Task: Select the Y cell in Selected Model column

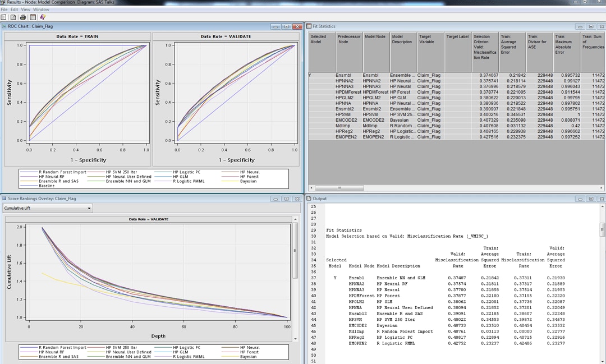Action: [322, 75]
